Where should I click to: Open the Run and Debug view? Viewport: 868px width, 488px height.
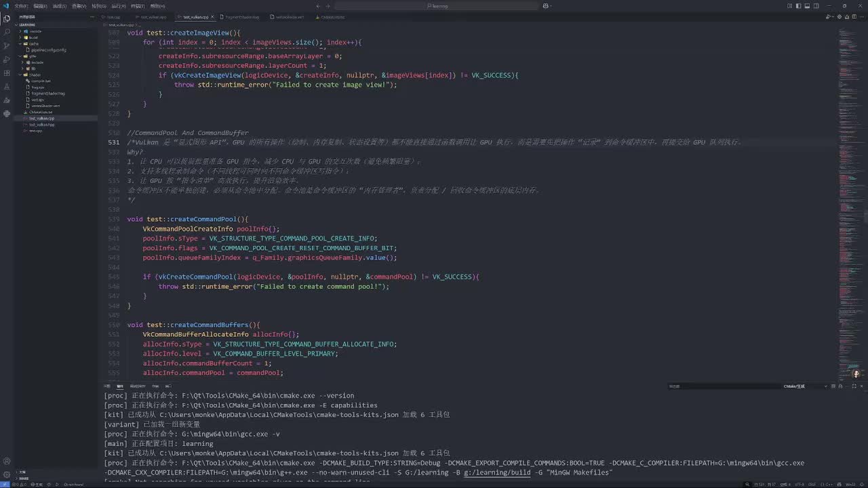(7, 59)
